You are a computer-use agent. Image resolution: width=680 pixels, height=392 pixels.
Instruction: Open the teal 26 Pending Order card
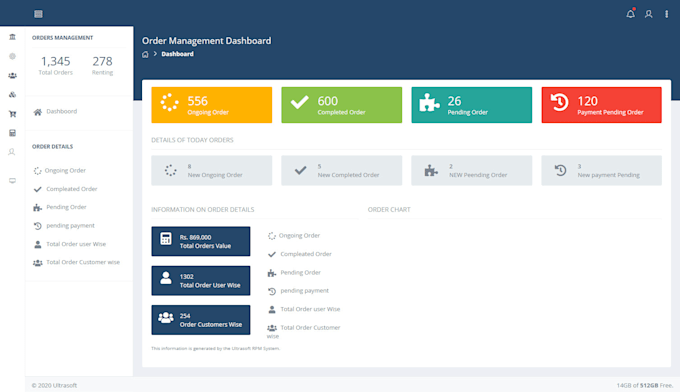[x=471, y=105]
